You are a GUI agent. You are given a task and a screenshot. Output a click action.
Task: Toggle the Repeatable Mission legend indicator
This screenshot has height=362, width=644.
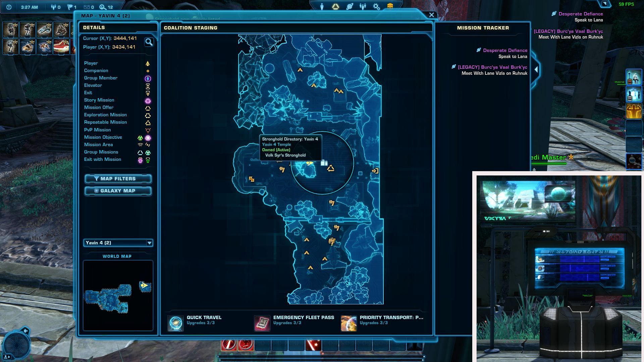[147, 122]
